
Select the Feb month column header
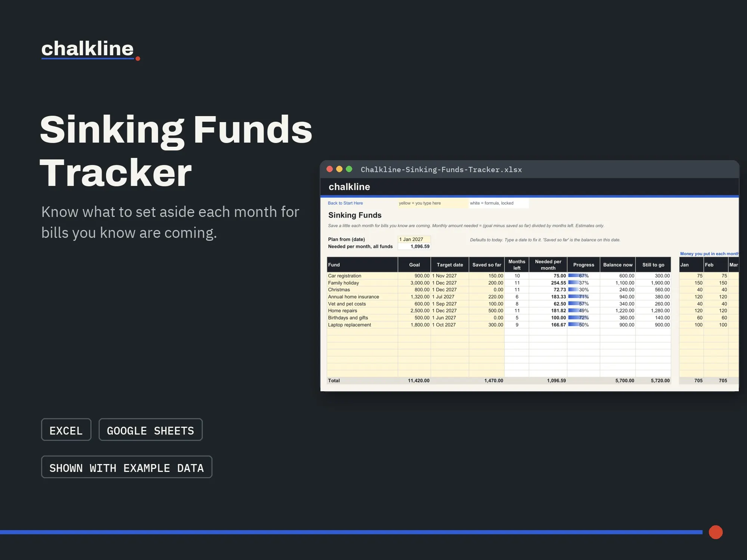(x=716, y=265)
